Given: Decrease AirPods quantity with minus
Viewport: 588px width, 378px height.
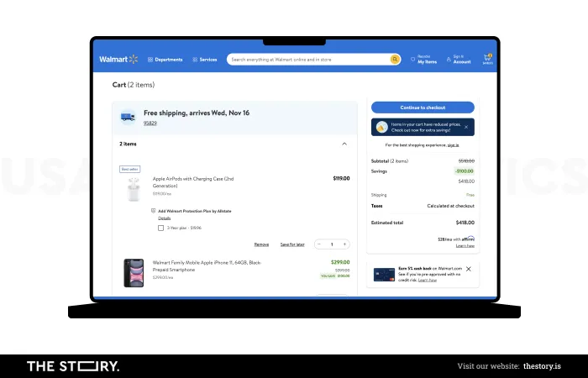Looking at the screenshot, I should (319, 244).
